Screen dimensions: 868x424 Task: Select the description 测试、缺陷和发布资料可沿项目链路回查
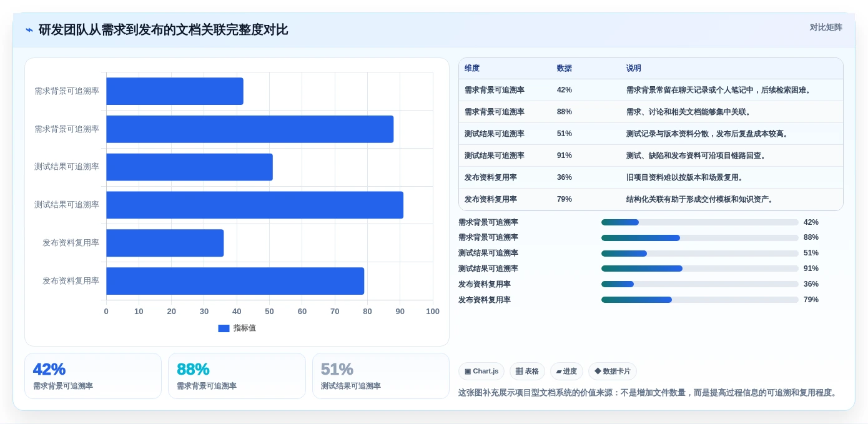(x=694, y=155)
